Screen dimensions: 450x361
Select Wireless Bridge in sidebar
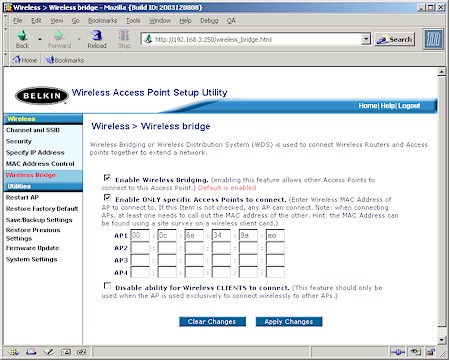click(x=31, y=175)
